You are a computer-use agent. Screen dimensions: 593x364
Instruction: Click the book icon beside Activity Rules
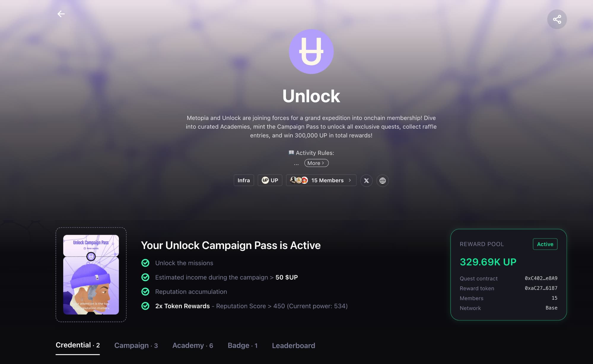(291, 152)
